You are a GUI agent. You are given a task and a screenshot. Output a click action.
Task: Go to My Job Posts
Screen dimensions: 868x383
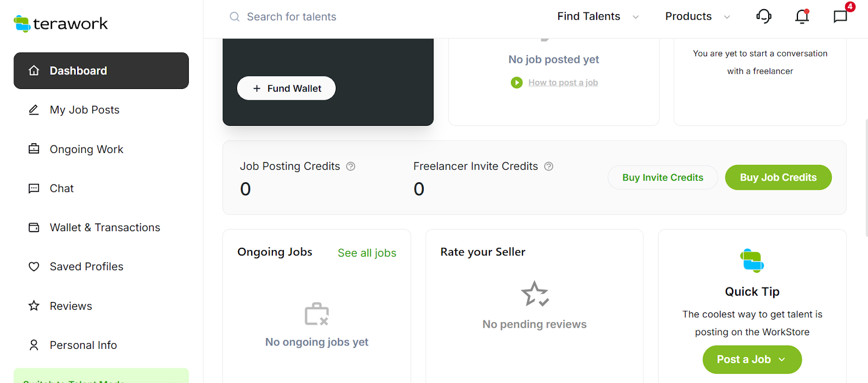point(85,110)
